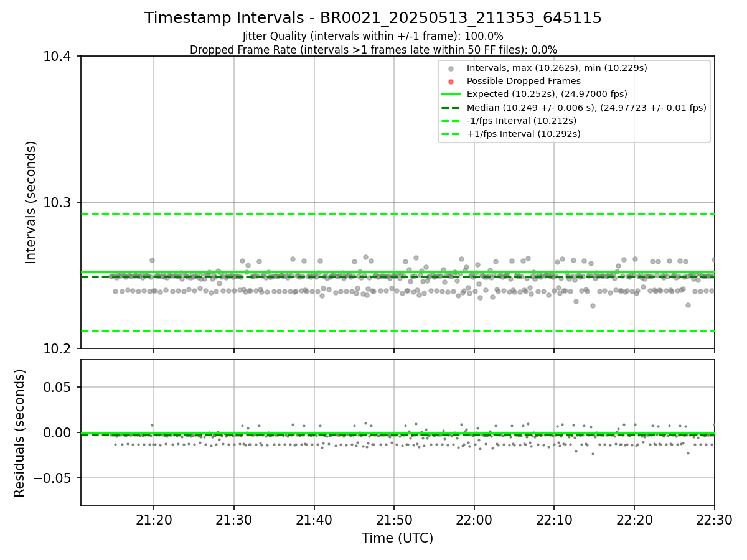The width and height of the screenshot is (747, 560).
Task: Click the Dropped Frame Rate 0.0% subtitle
Action: 373,50
